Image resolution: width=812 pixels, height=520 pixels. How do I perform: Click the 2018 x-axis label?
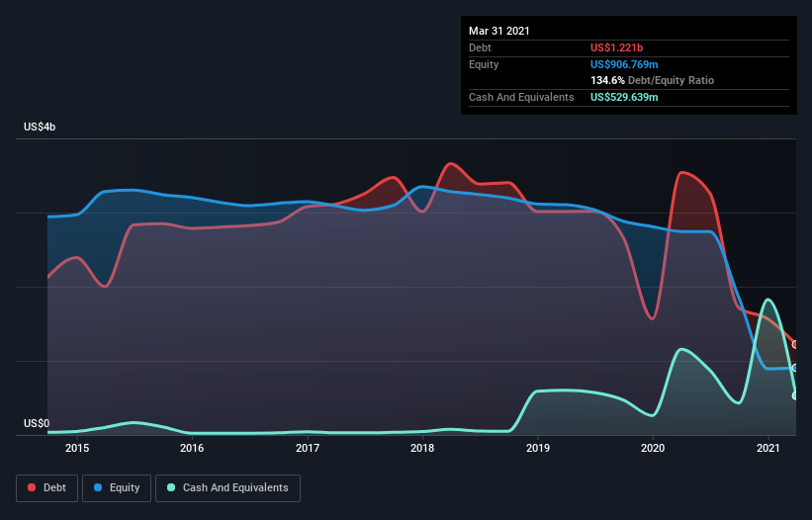coord(422,448)
